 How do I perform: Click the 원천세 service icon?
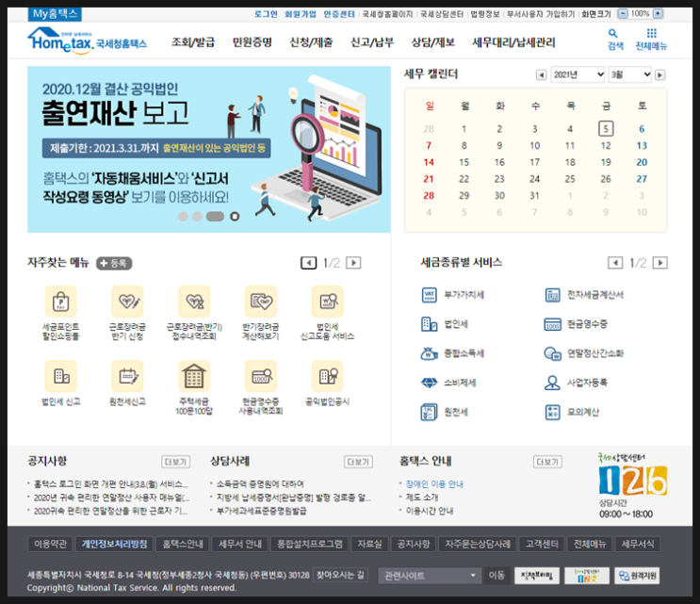pos(430,412)
